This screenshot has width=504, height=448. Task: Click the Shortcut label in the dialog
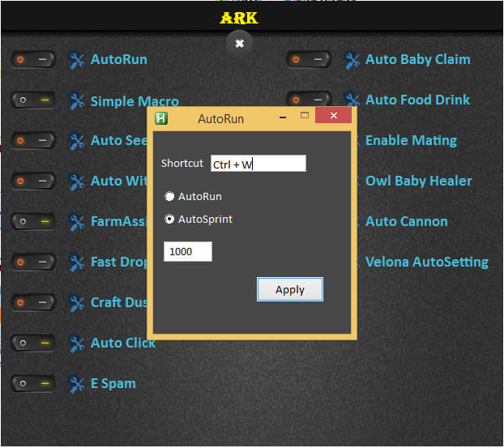point(182,164)
